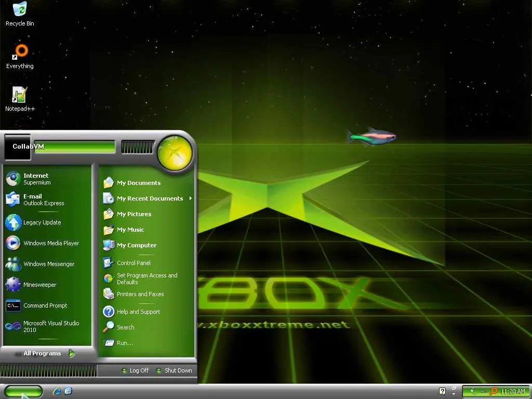The image size is (532, 399).
Task: Open Internet Supermium from Start menu
Action: click(47, 179)
